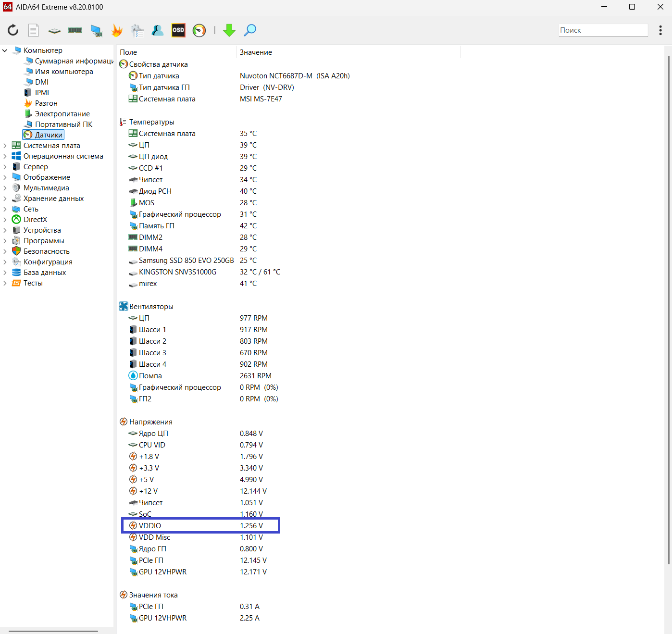The image size is (672, 634).
Task: Click the Windows logo icon beside Операционная система
Action: [x=16, y=156]
